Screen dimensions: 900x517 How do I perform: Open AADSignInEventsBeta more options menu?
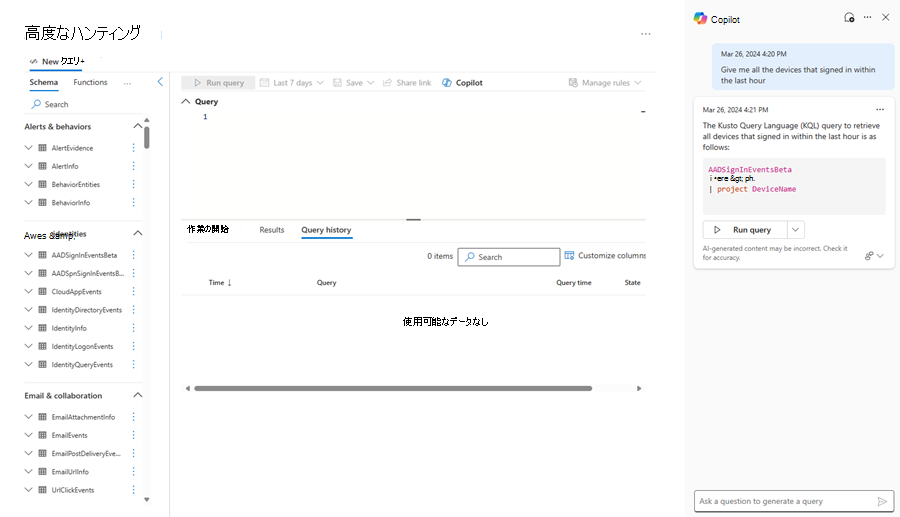pyautogui.click(x=134, y=255)
